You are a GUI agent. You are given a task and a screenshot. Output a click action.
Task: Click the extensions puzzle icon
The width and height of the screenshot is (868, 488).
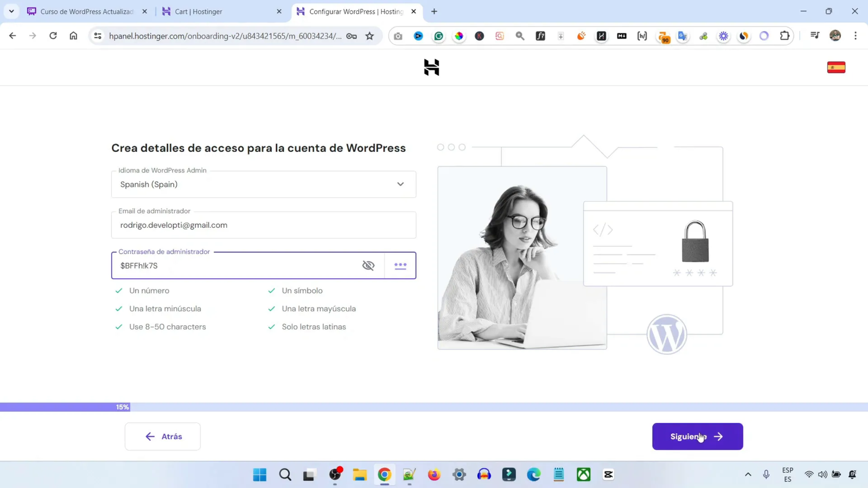pyautogui.click(x=784, y=36)
